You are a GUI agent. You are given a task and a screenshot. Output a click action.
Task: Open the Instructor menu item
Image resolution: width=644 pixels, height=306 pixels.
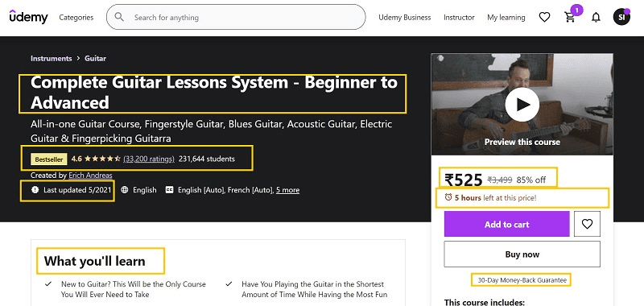point(459,17)
